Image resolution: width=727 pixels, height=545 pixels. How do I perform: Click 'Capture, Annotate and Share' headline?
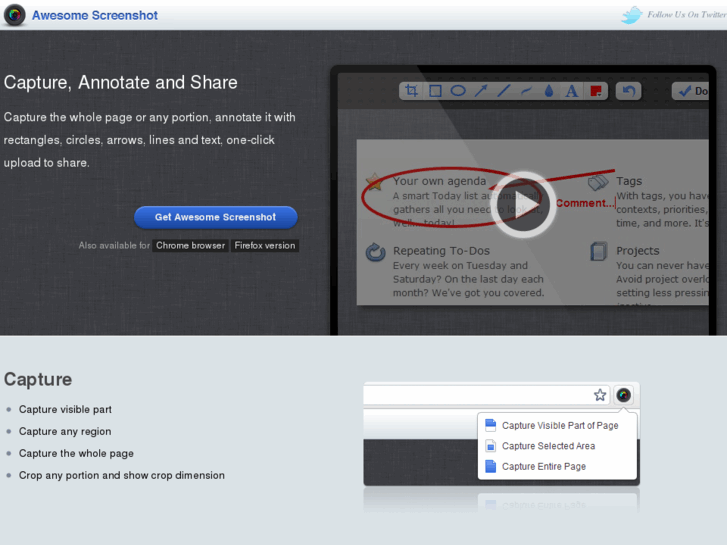pyautogui.click(x=121, y=83)
